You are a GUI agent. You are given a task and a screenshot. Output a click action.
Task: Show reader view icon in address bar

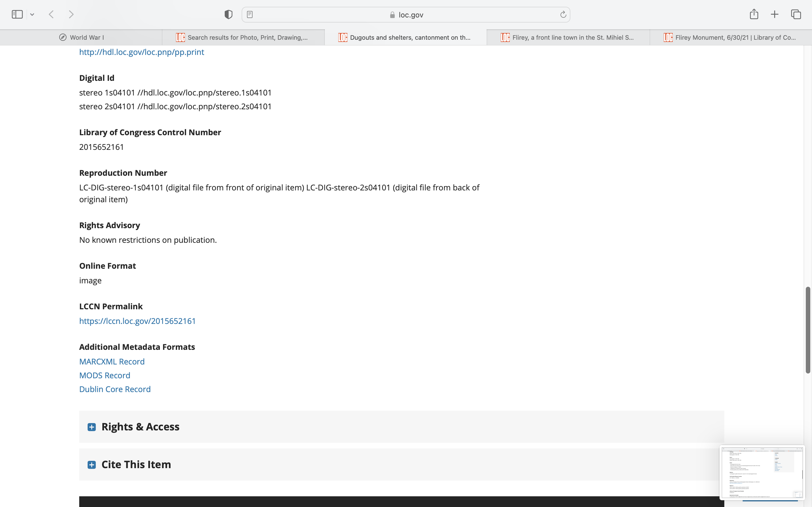(x=250, y=14)
